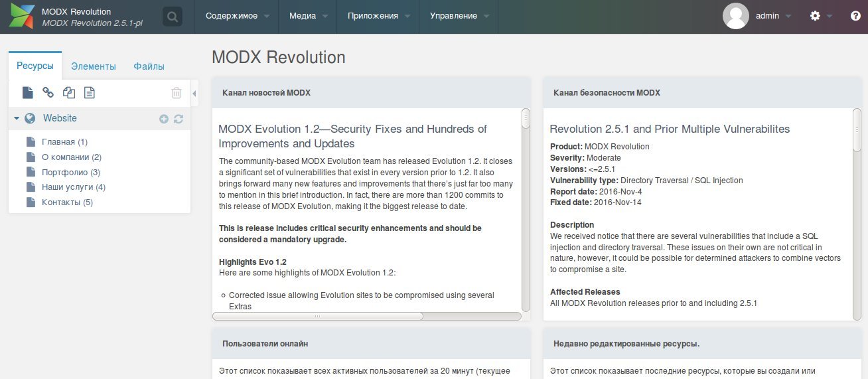Create a new static resource icon
Image resolution: width=868 pixels, height=379 pixels.
click(x=89, y=93)
